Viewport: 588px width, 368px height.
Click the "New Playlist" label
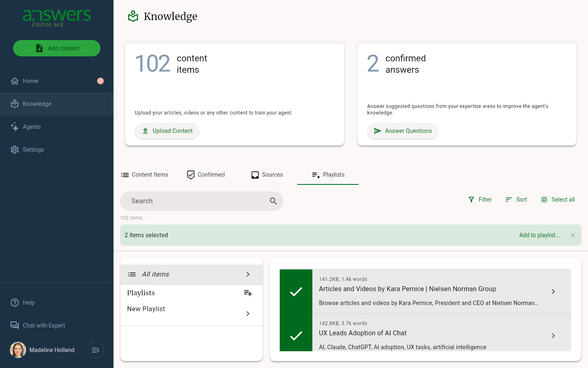click(146, 309)
